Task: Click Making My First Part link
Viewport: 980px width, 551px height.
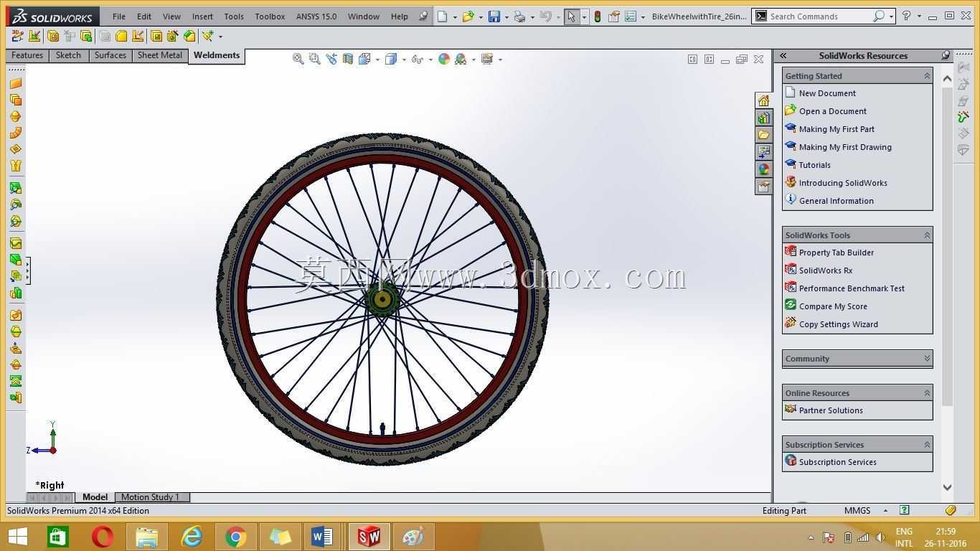Action: click(x=837, y=128)
